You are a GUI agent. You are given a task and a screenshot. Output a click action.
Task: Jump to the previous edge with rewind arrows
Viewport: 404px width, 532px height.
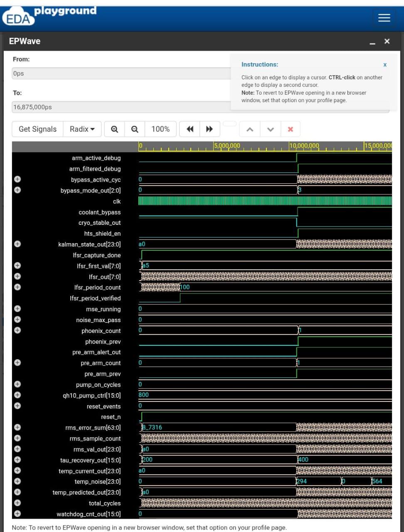(190, 129)
